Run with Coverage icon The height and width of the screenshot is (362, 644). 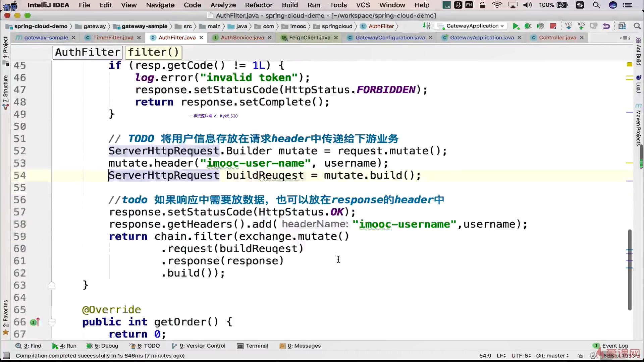pyautogui.click(x=540, y=26)
